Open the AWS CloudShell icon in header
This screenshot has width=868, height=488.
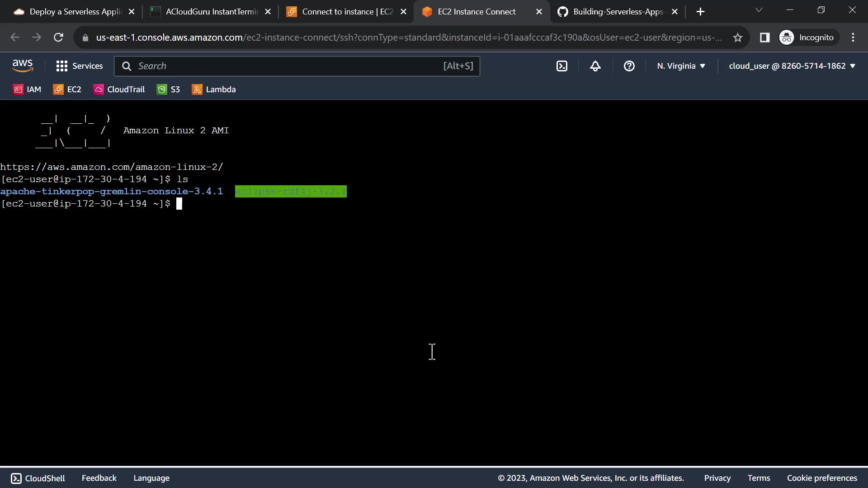tap(561, 66)
